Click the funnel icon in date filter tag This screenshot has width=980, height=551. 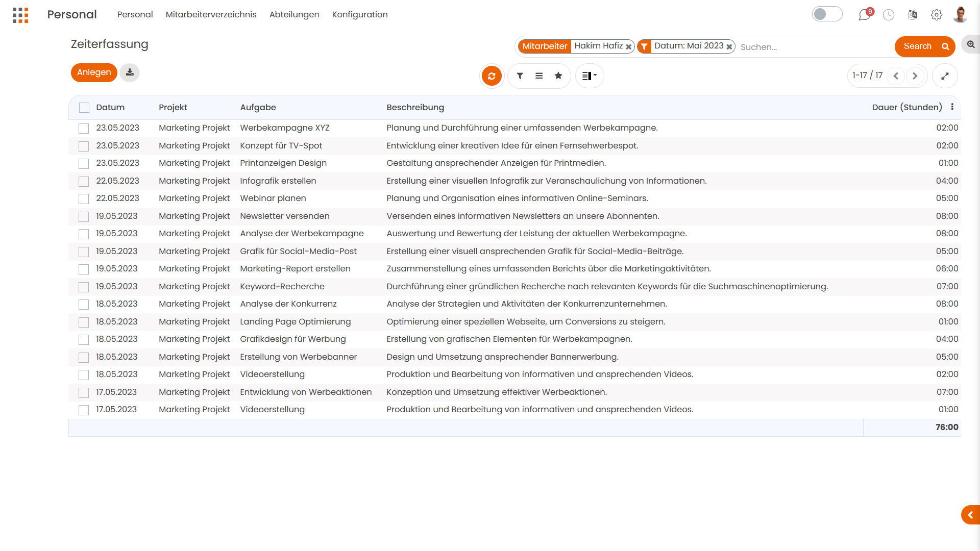[x=644, y=46]
